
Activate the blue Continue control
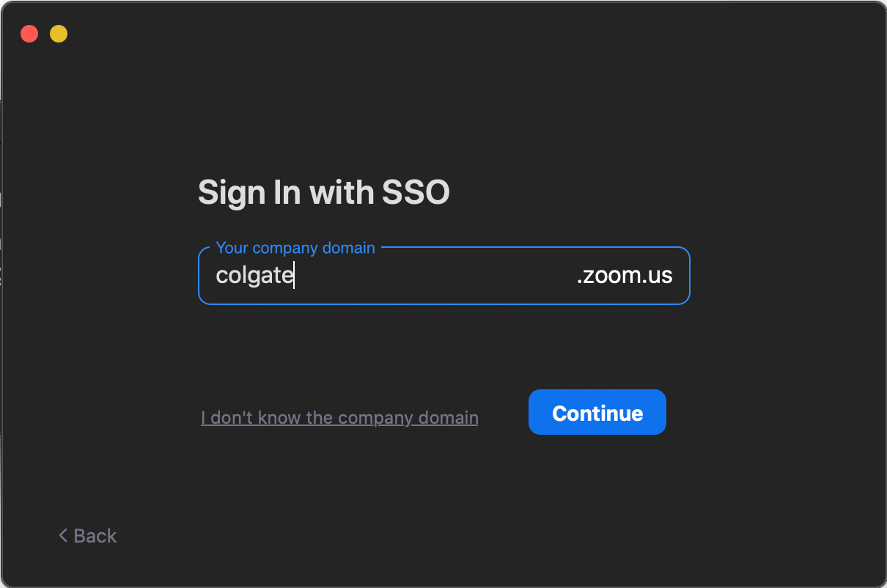coord(597,412)
